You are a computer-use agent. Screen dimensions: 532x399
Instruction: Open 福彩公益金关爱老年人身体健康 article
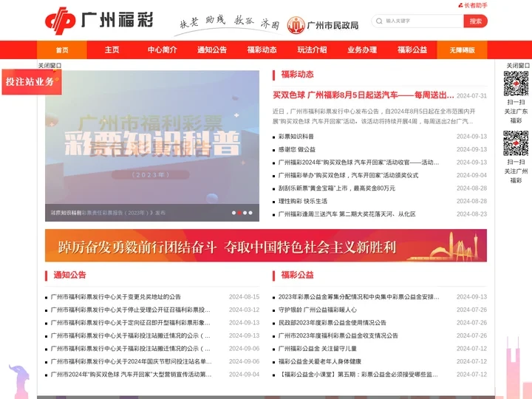pos(320,361)
